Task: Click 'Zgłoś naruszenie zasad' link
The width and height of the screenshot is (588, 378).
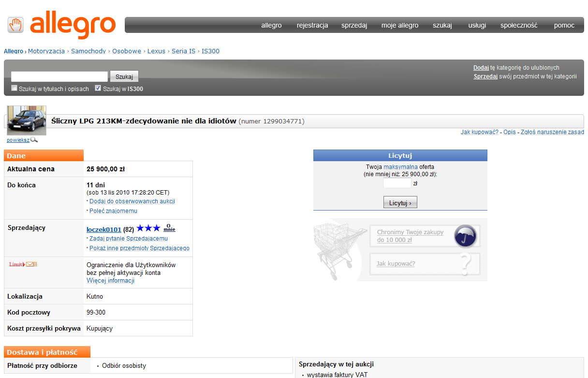Action: (x=552, y=132)
